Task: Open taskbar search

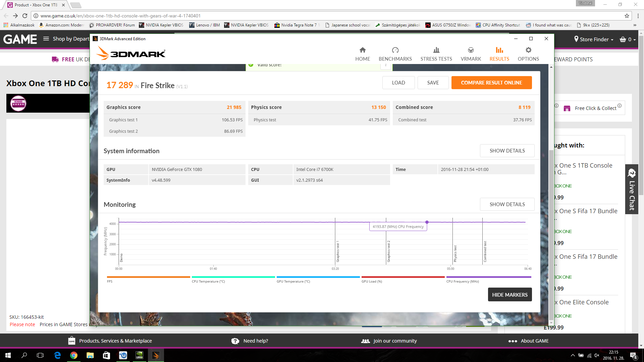Action: point(24,355)
